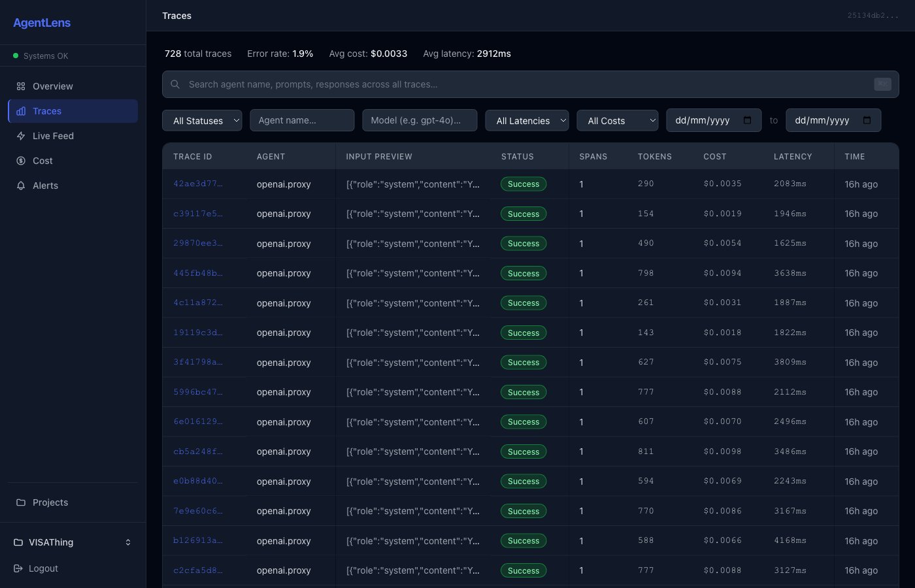This screenshot has height=588, width=915.
Task: Click the green Systems OK status dot
Action: [16, 56]
